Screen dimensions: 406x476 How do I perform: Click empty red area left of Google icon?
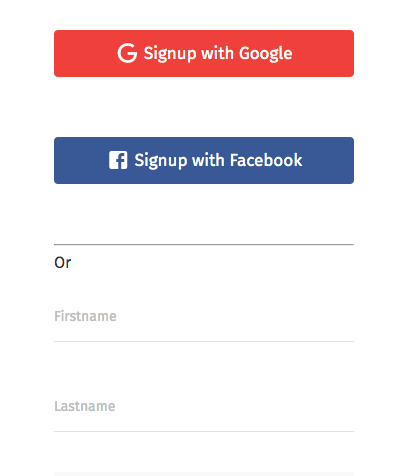coord(85,53)
